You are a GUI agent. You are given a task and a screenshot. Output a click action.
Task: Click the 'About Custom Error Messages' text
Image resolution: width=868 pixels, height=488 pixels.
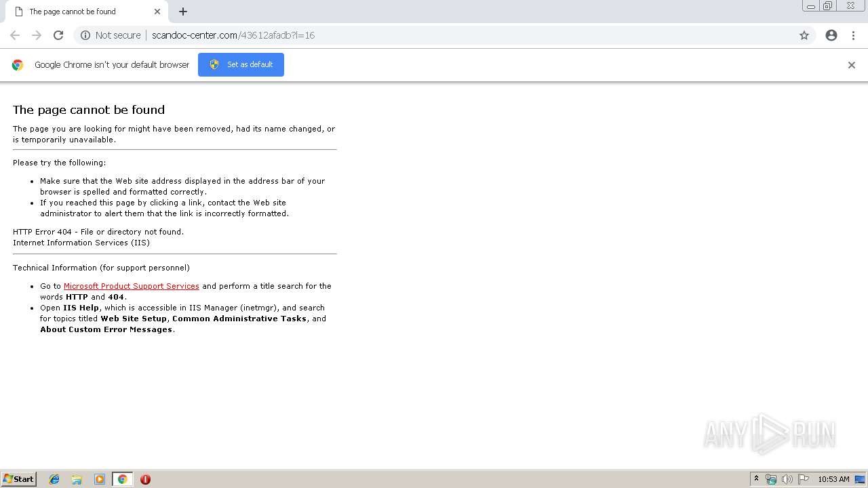pos(106,329)
